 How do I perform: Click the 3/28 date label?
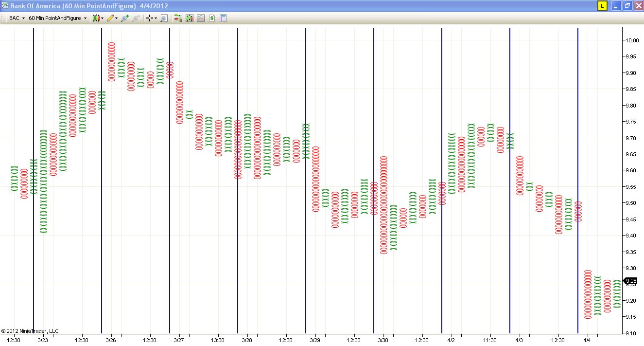pyautogui.click(x=247, y=340)
